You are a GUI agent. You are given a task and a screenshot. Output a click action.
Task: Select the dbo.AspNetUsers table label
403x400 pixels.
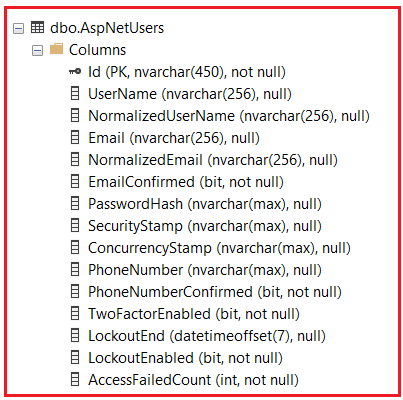107,28
